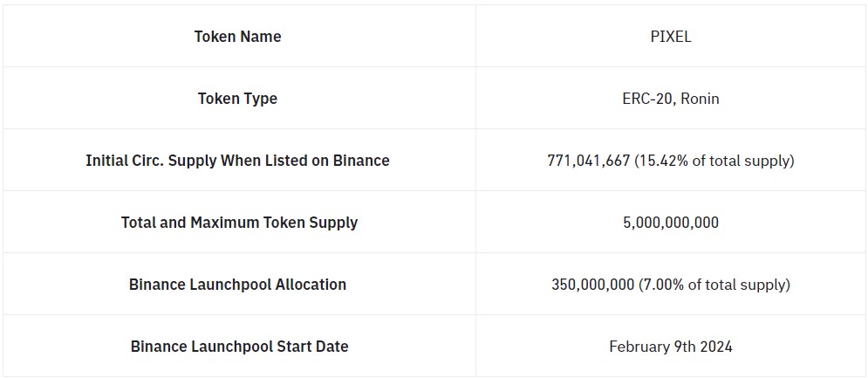The height and width of the screenshot is (378, 868).
Task: Click the Token Type row label
Action: pyautogui.click(x=237, y=99)
